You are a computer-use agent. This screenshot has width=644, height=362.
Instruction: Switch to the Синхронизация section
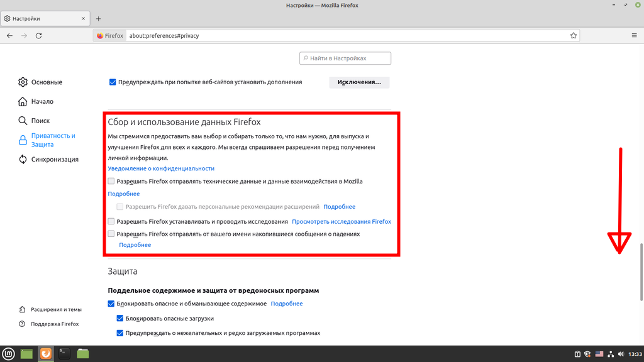55,160
